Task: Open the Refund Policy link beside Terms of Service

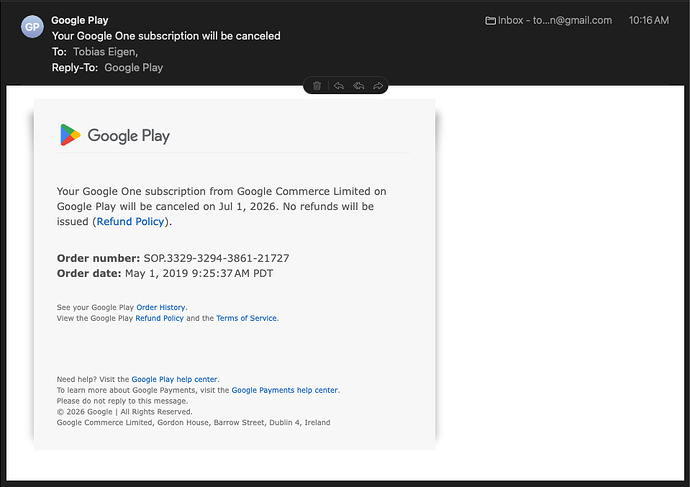Action: [x=159, y=318]
